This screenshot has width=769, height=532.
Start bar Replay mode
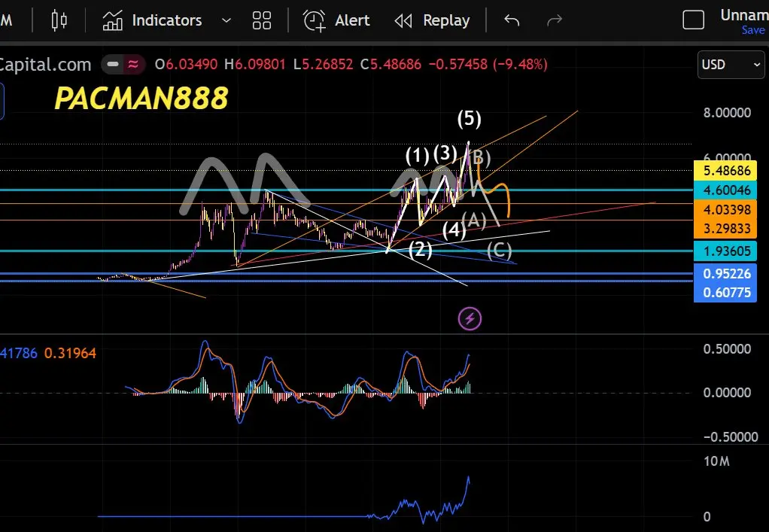coord(432,20)
